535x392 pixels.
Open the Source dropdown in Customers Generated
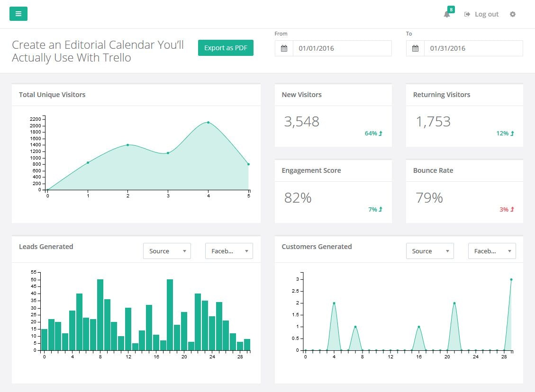pyautogui.click(x=430, y=251)
